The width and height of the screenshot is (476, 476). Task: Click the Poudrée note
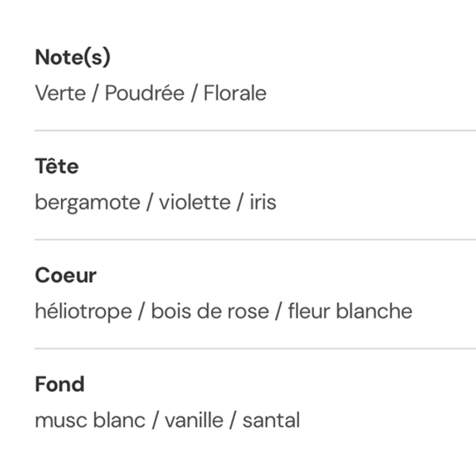coord(144,94)
